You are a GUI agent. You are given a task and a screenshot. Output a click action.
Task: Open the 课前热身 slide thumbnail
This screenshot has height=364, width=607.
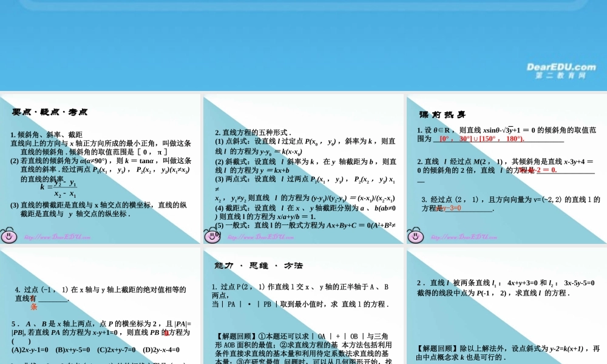tap(507, 169)
